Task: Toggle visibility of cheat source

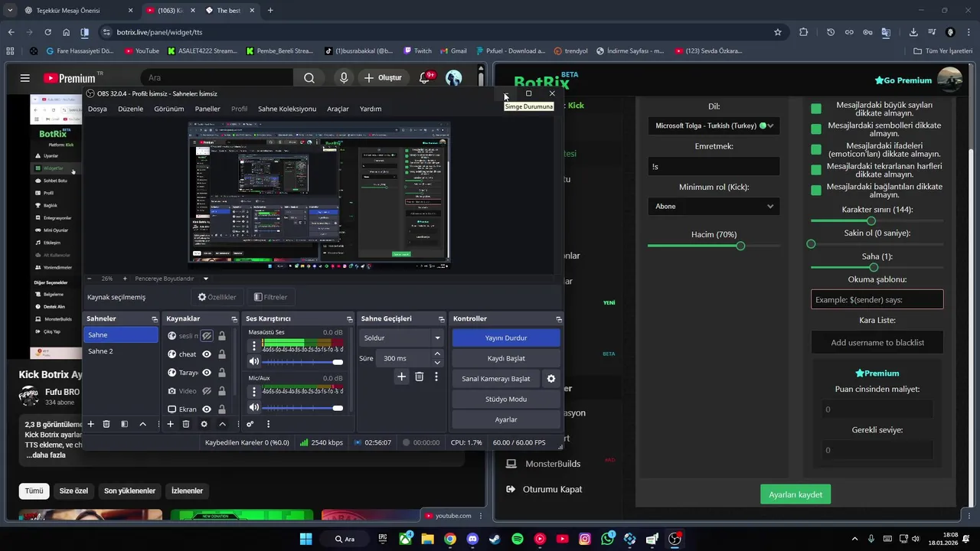Action: (207, 354)
